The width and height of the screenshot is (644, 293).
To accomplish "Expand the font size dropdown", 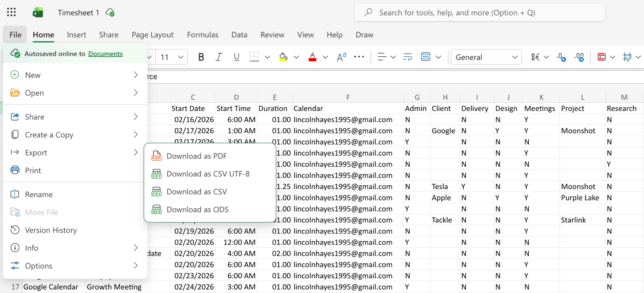I will [x=181, y=57].
